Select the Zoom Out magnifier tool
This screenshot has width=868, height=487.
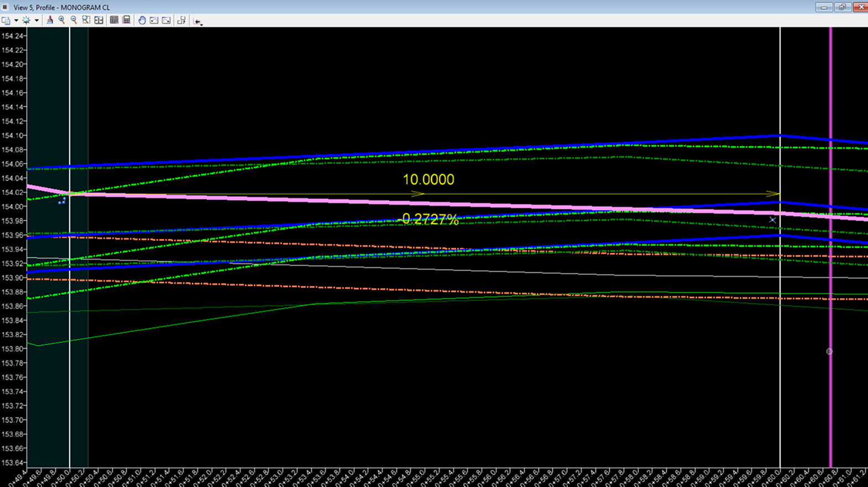[74, 20]
